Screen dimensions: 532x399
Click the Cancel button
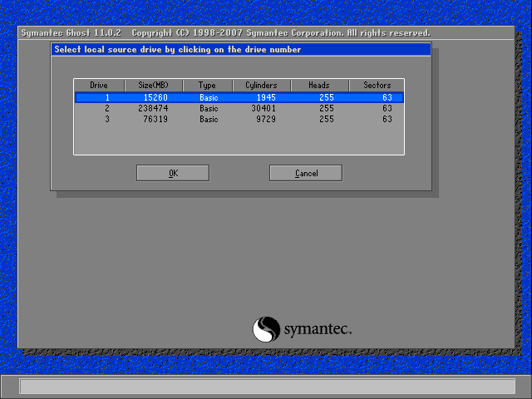coord(306,173)
